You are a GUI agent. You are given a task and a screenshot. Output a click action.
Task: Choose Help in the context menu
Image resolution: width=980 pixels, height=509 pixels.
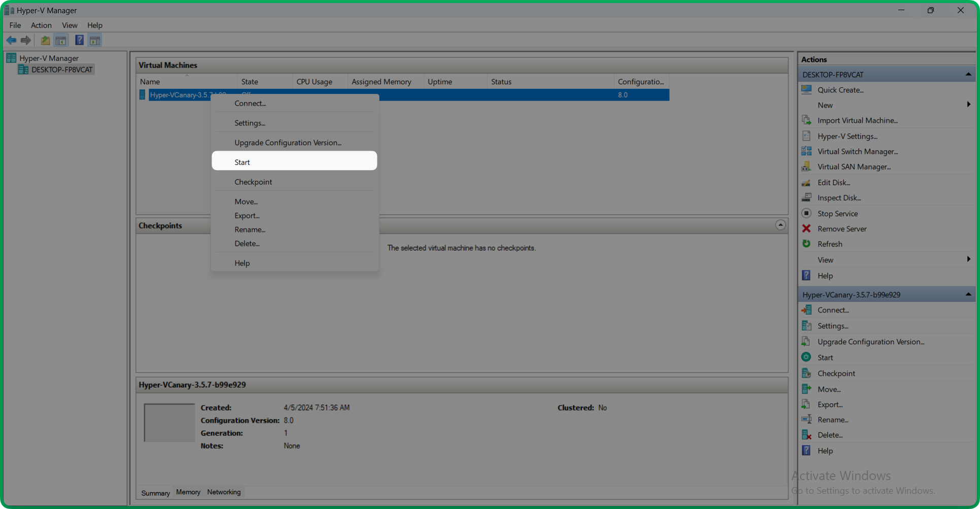[294, 263]
